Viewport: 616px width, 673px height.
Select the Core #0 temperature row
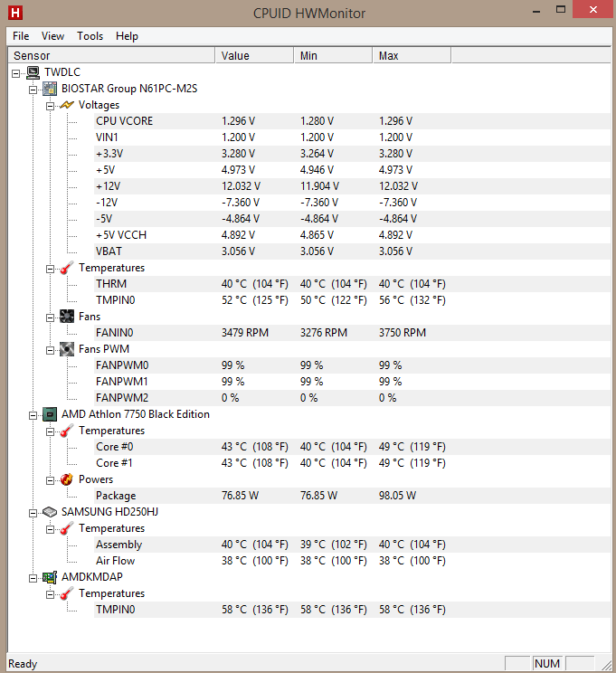(x=352, y=447)
